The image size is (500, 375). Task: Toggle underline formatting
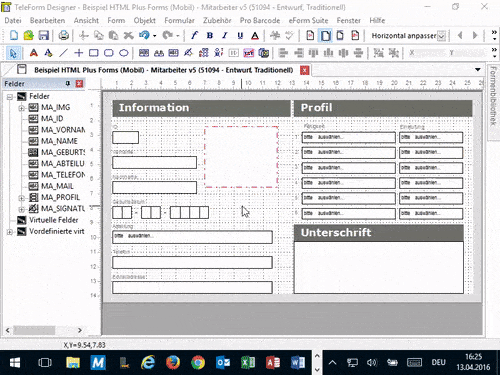[x=240, y=35]
